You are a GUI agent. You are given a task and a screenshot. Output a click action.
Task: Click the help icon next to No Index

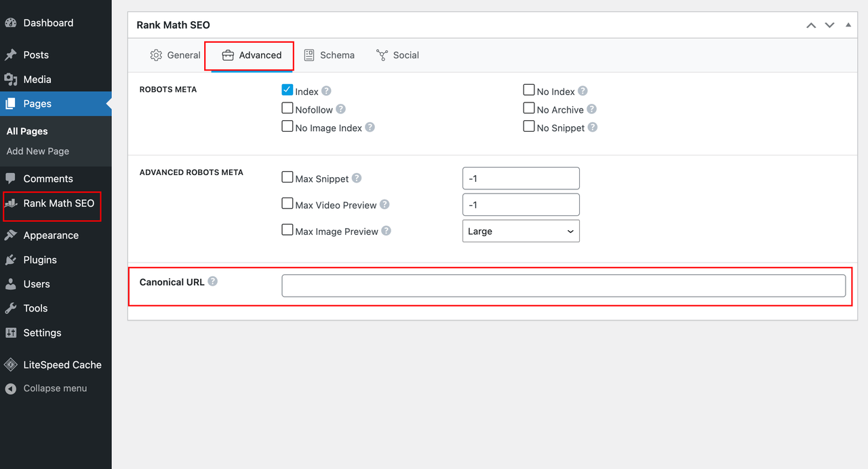pyautogui.click(x=583, y=91)
